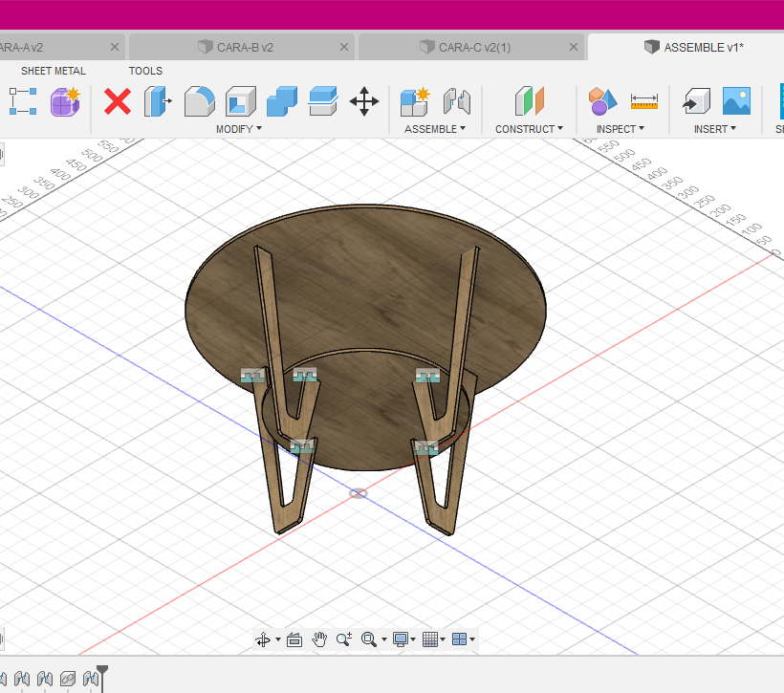This screenshot has width=784, height=693.
Task: Click the upper joint glyph on the right leg
Action: [428, 375]
